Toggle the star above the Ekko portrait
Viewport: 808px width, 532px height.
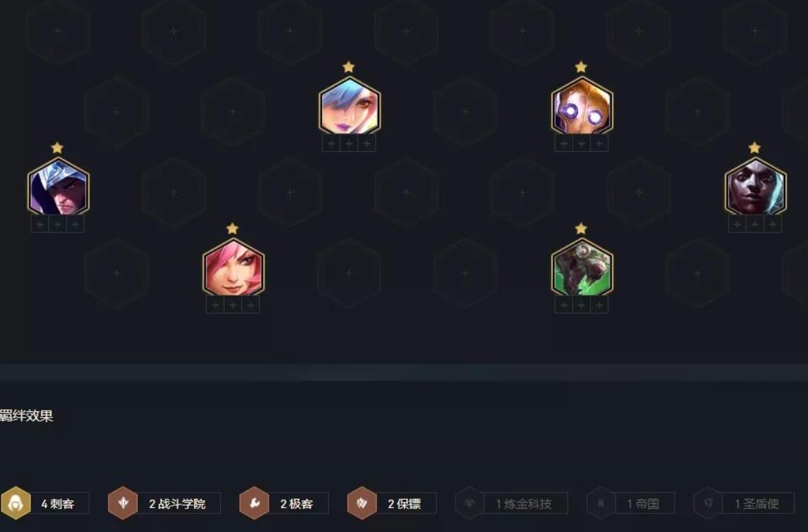tap(754, 148)
